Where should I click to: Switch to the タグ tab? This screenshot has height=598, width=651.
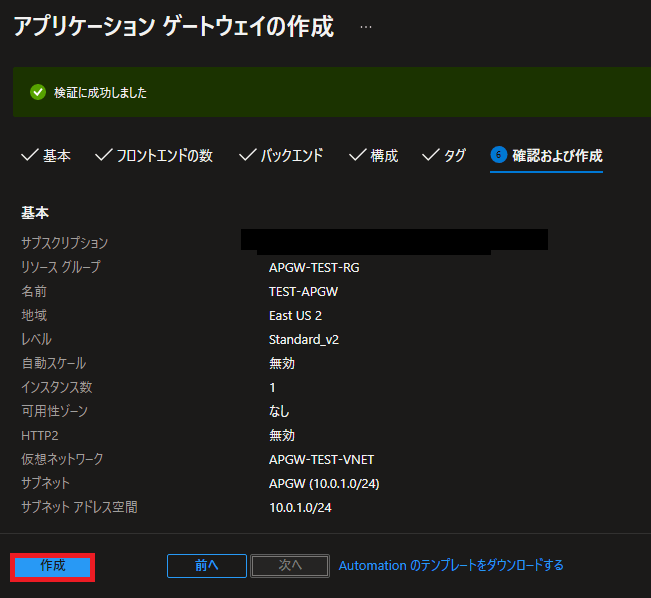coord(445,156)
